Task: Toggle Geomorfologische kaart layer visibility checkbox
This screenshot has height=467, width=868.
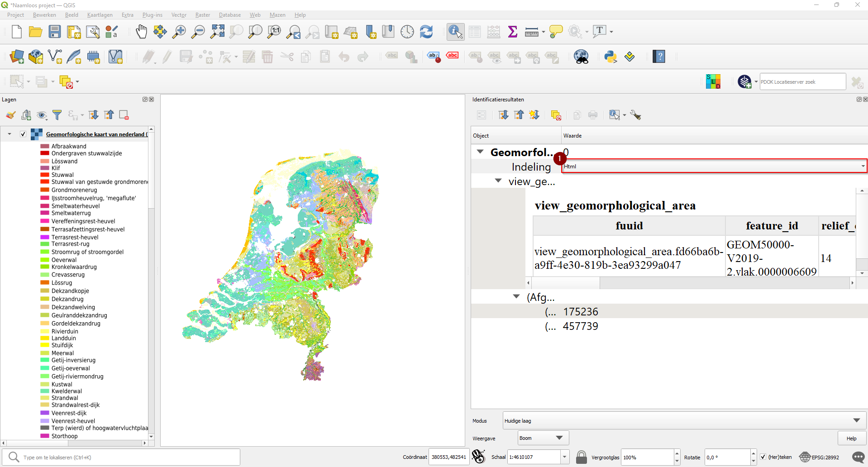Action: point(23,134)
